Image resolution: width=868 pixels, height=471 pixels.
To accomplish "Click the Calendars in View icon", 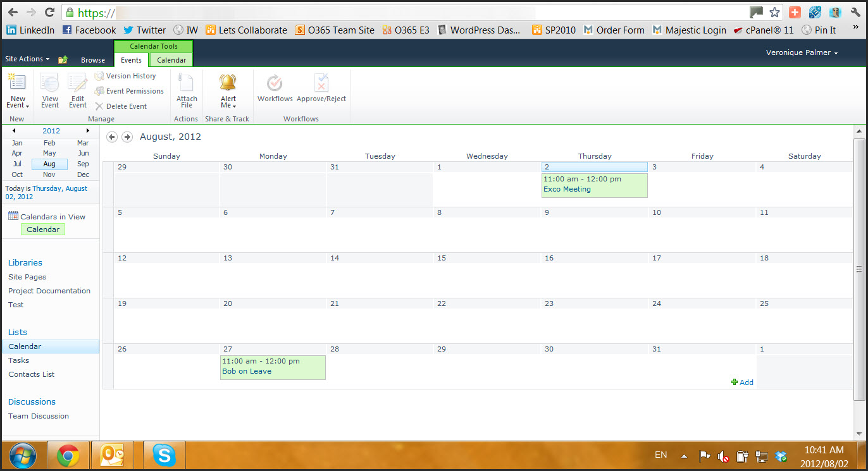I will [13, 215].
